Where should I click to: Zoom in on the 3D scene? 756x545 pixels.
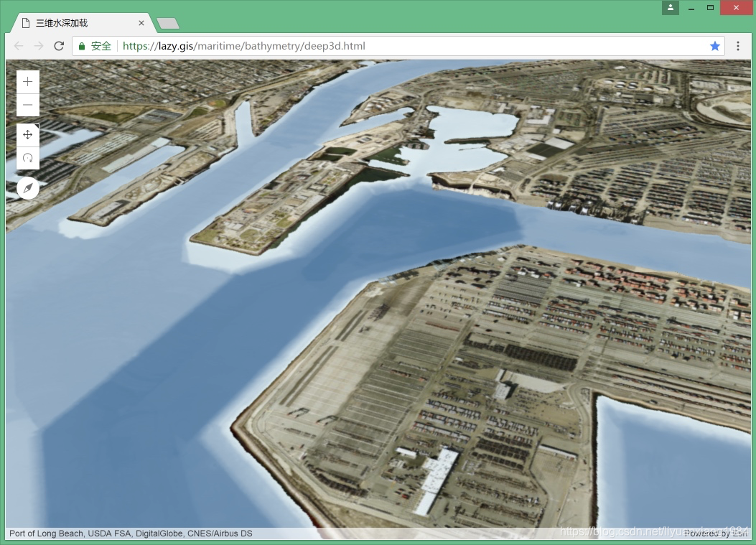(28, 82)
